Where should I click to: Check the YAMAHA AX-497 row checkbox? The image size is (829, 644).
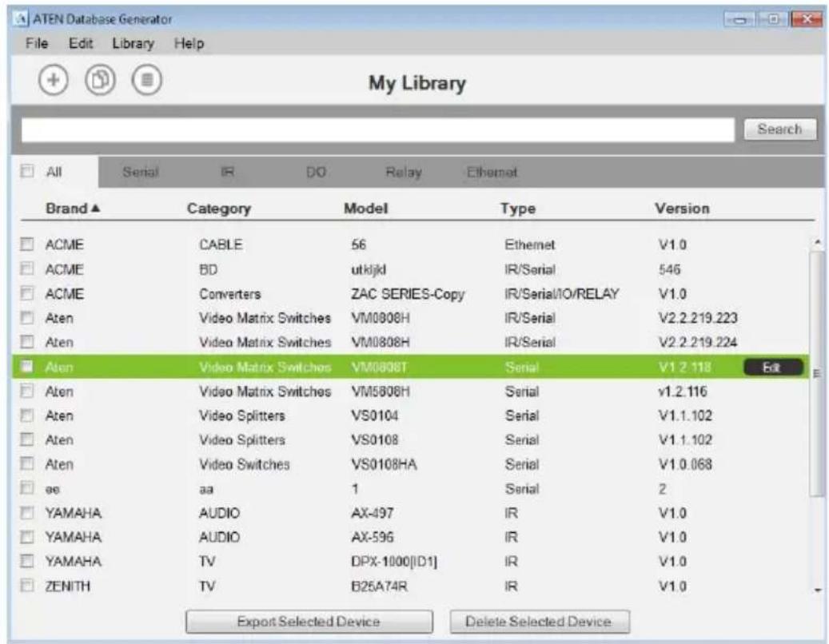tap(27, 512)
